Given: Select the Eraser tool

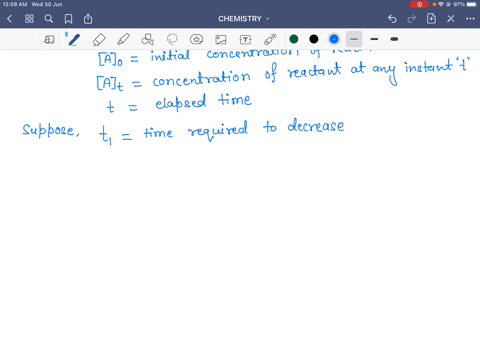Looking at the screenshot, I should (99, 39).
